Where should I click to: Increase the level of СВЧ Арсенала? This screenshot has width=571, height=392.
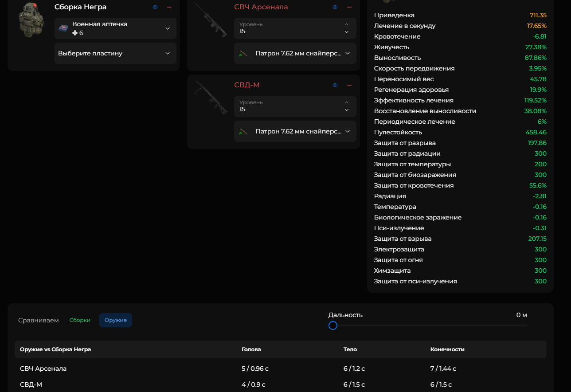click(x=347, y=24)
